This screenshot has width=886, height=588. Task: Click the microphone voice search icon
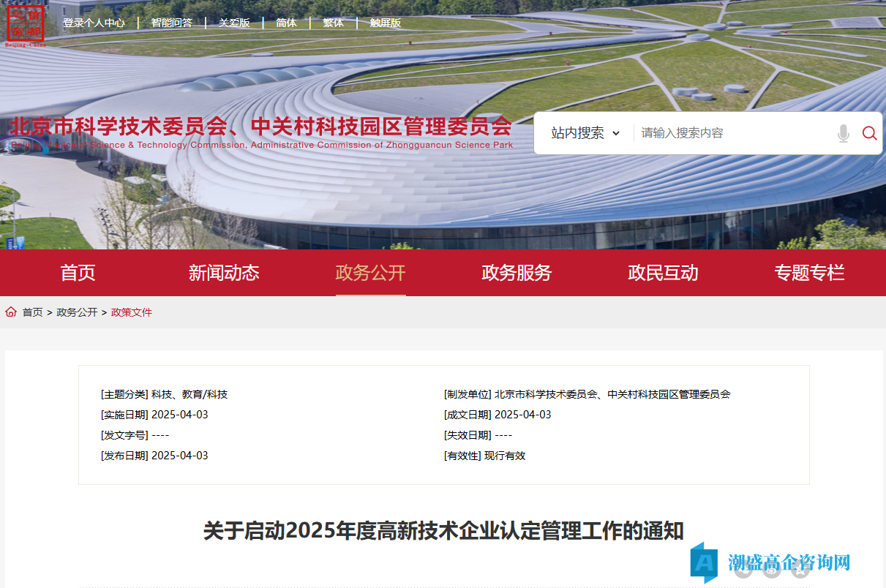click(843, 133)
